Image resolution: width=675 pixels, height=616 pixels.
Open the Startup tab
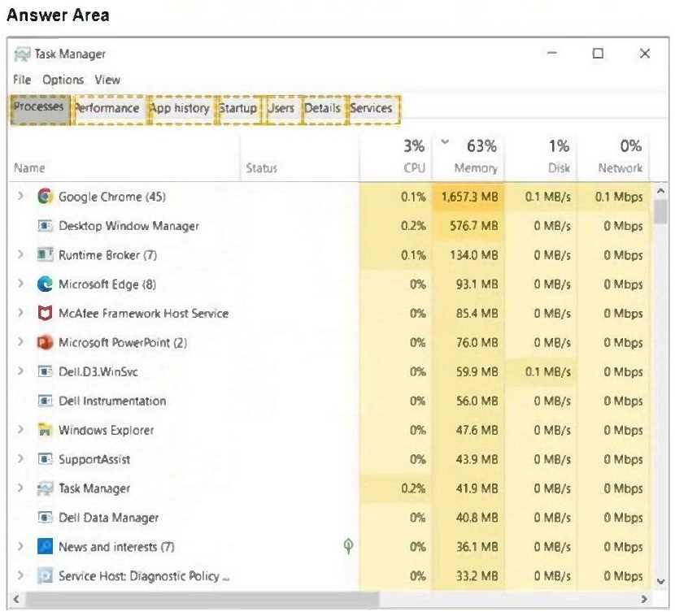click(x=238, y=108)
